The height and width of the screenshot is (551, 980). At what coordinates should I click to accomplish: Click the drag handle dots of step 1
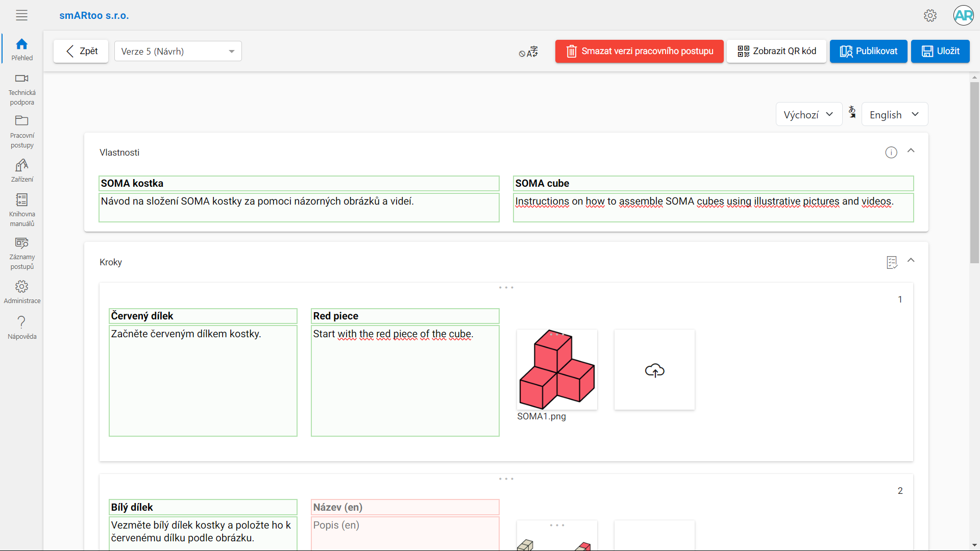[x=506, y=288]
